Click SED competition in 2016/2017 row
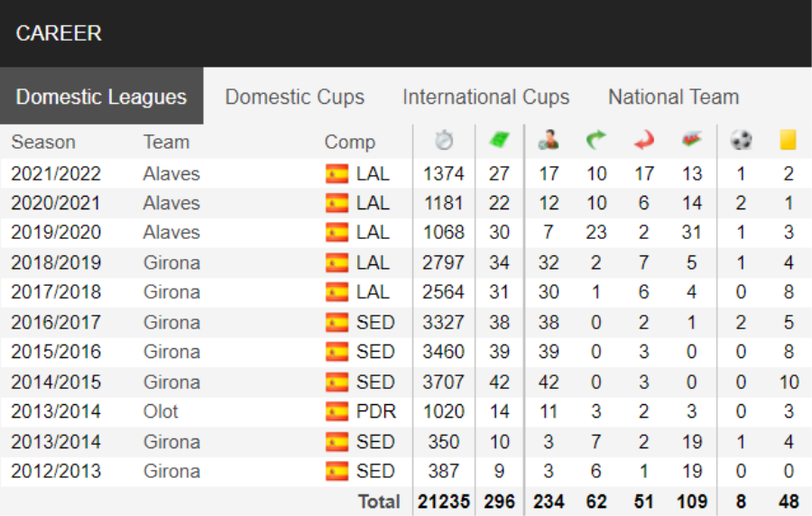812x516 pixels. click(x=375, y=322)
